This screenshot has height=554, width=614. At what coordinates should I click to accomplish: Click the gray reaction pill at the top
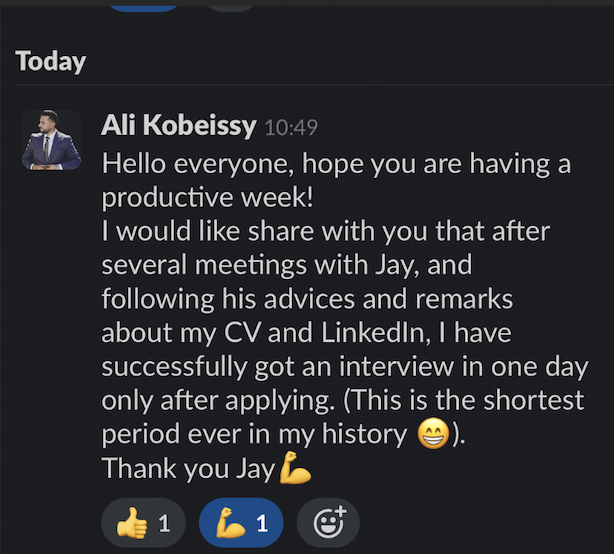click(x=232, y=4)
